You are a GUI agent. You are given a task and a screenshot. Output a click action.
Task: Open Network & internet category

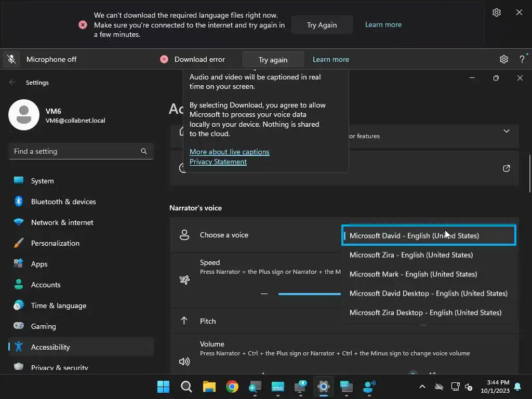click(x=81, y=222)
